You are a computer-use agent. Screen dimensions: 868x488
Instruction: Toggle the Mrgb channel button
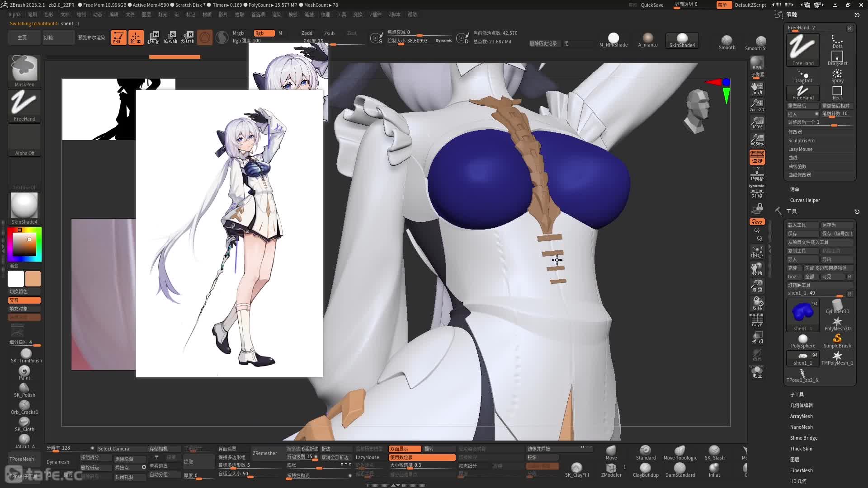[238, 33]
